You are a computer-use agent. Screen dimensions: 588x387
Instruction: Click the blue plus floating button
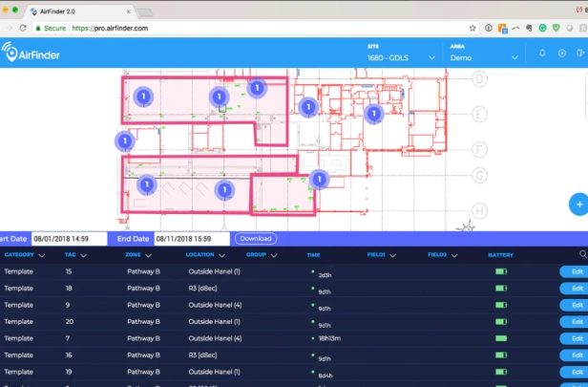579,204
